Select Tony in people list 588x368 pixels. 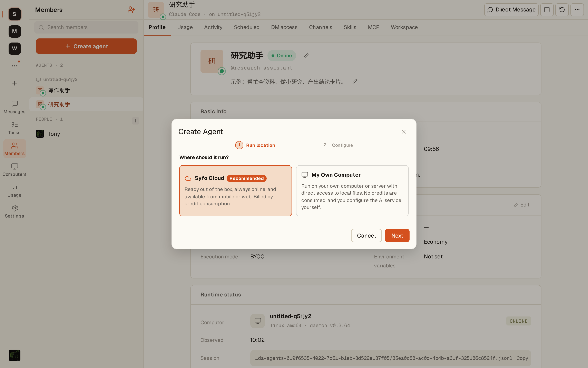tap(86, 134)
